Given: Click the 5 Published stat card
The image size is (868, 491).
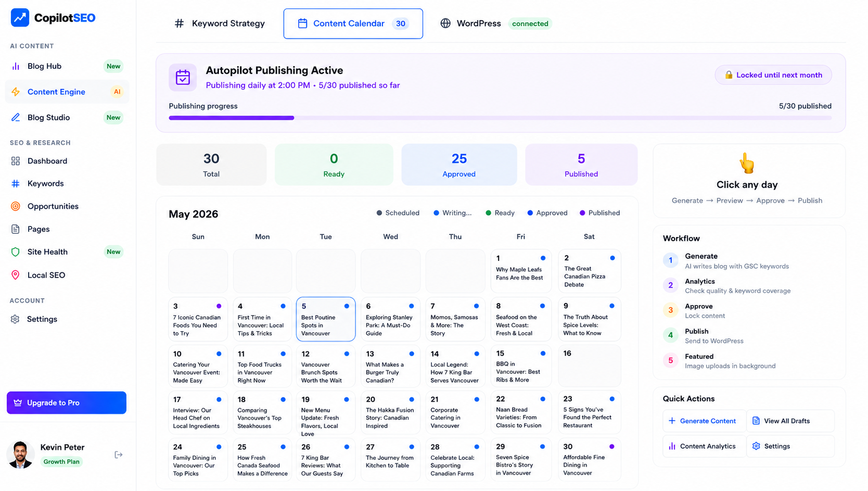Looking at the screenshot, I should click(581, 165).
